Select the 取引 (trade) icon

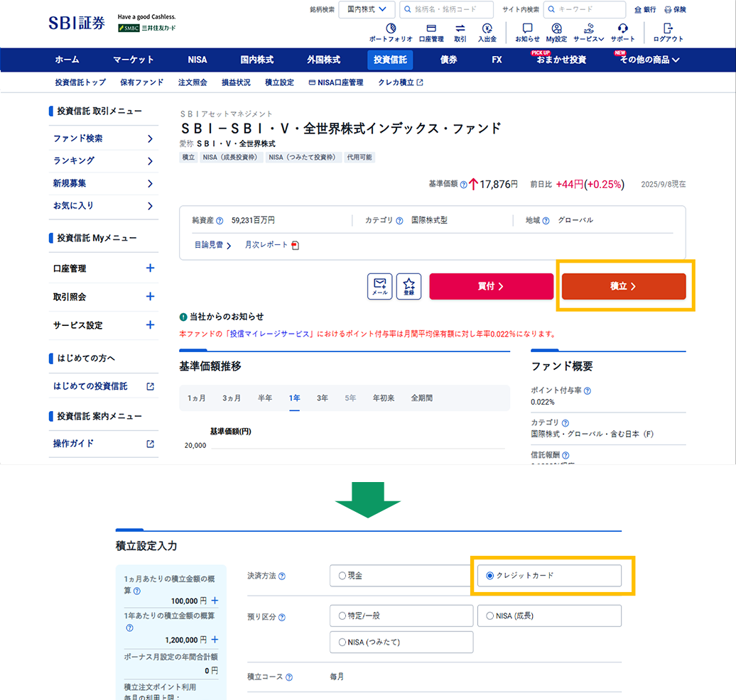pos(460,33)
